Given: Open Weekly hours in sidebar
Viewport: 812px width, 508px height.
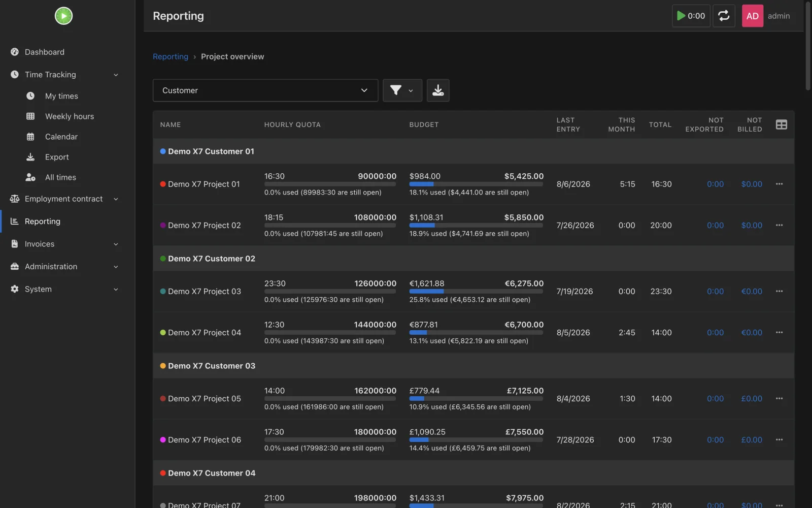Looking at the screenshot, I should tap(69, 116).
